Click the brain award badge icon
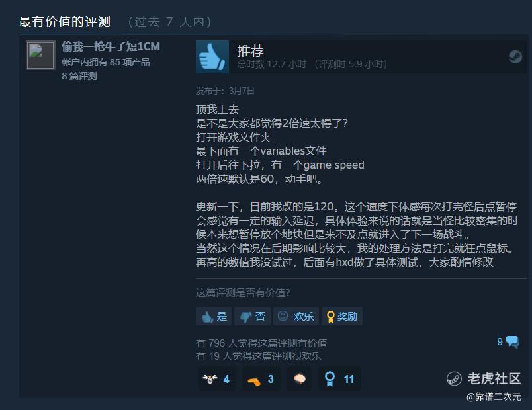The image size is (532, 410). coord(299,379)
